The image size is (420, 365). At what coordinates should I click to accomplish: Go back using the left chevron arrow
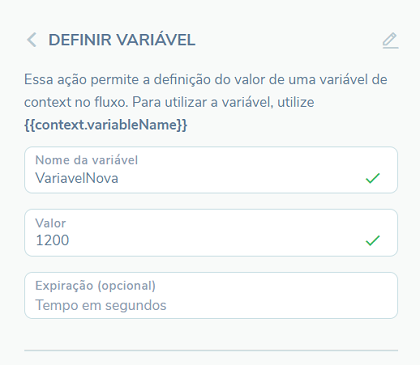coord(32,40)
